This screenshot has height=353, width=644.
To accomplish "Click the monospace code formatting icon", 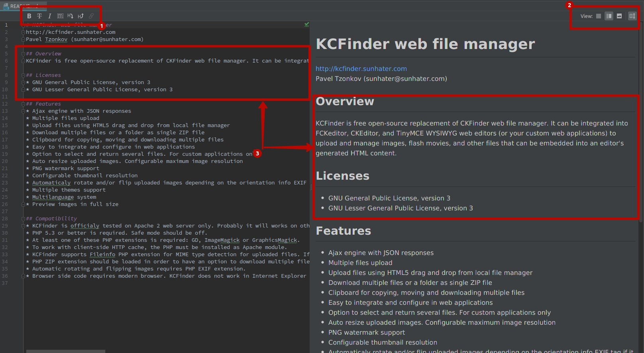I will point(60,16).
